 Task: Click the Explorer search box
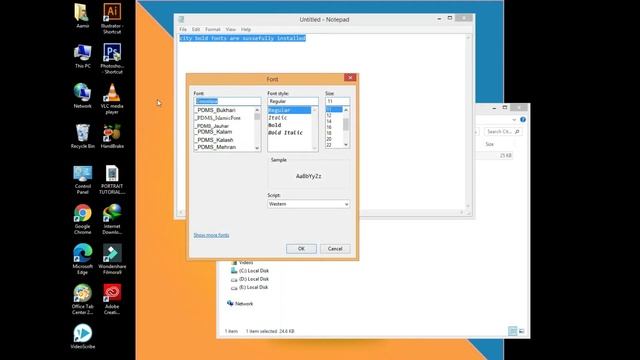pos(502,131)
